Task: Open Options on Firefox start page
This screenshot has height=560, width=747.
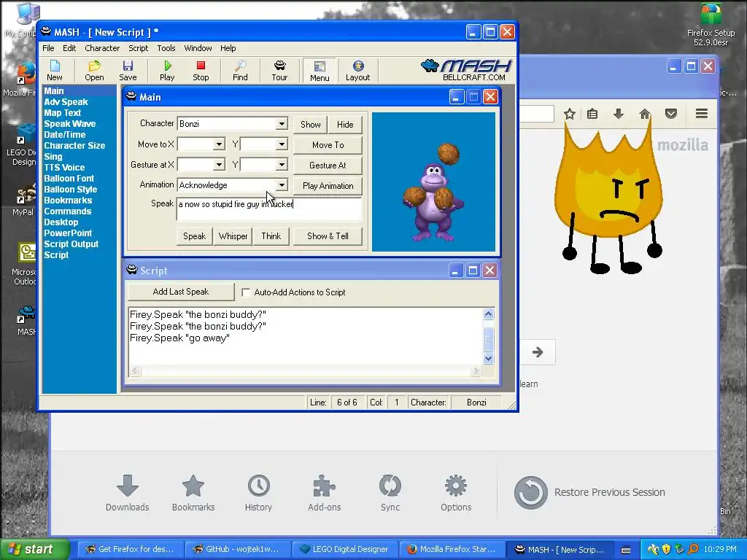Action: pyautogui.click(x=456, y=494)
